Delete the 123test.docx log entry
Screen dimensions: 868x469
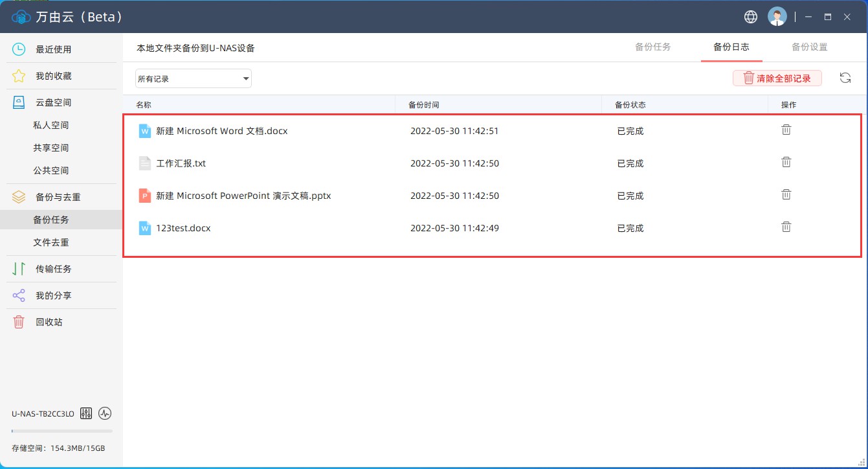coord(786,227)
